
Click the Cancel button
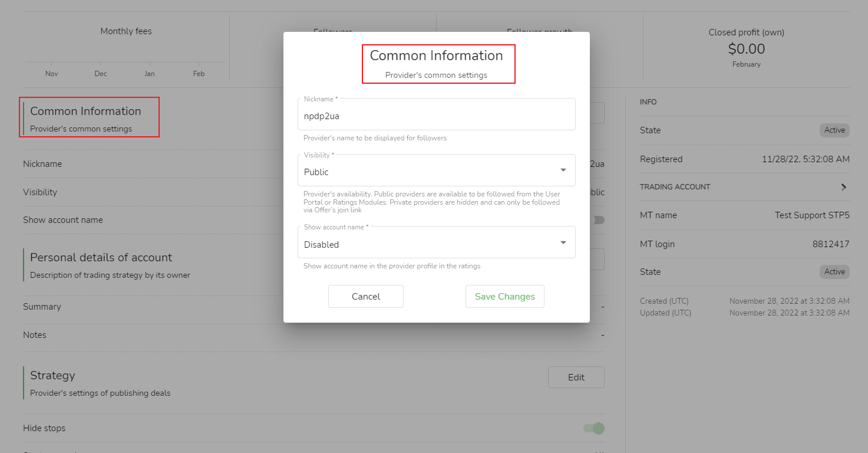click(365, 297)
